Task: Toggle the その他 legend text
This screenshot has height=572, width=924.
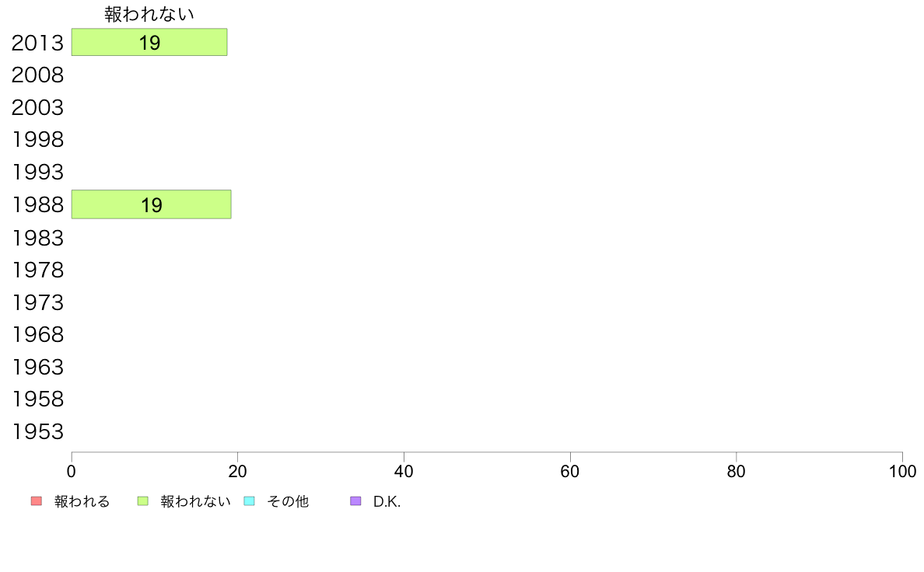Action: 288,501
